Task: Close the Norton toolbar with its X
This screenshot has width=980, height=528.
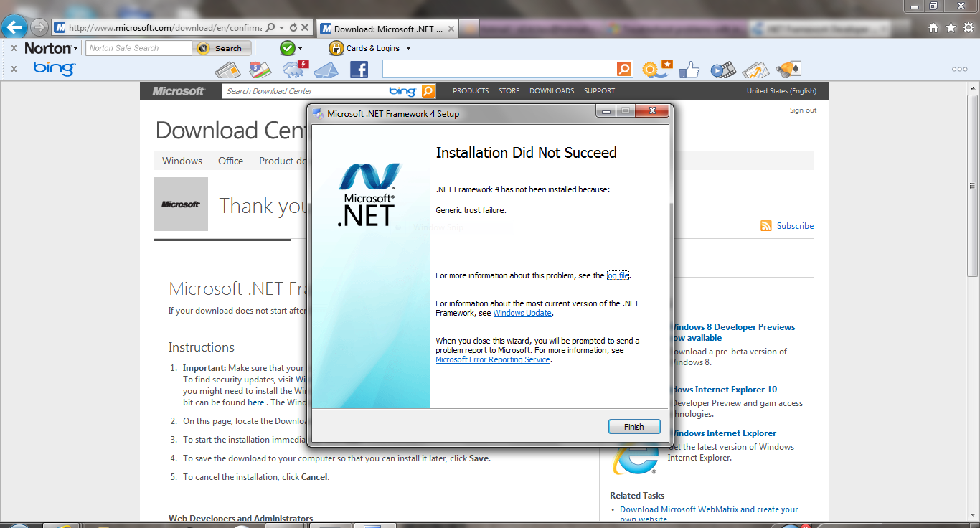Action: pos(14,48)
